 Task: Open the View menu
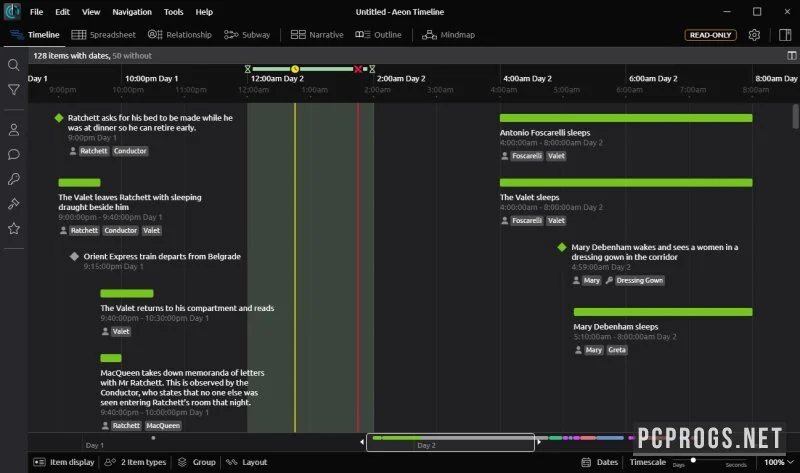[91, 12]
